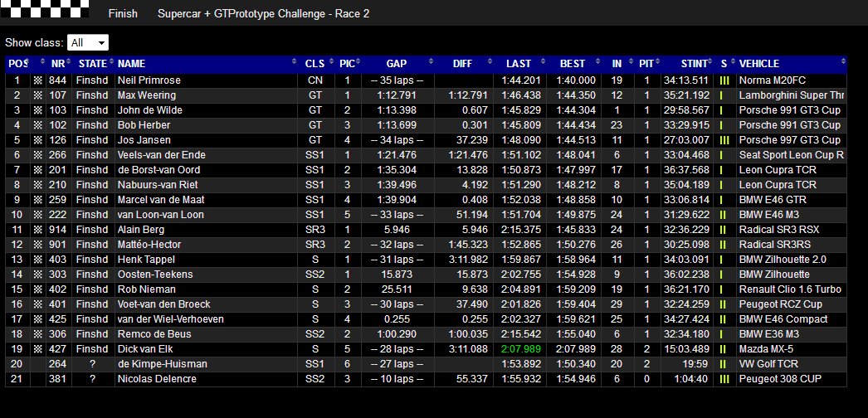Click the checkered flag logo

point(44,9)
